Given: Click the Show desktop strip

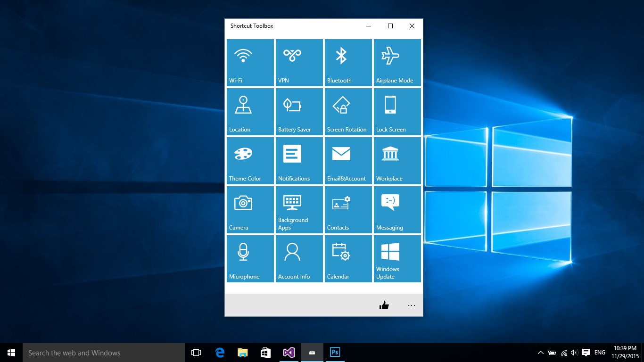Looking at the screenshot, I should coord(643,353).
